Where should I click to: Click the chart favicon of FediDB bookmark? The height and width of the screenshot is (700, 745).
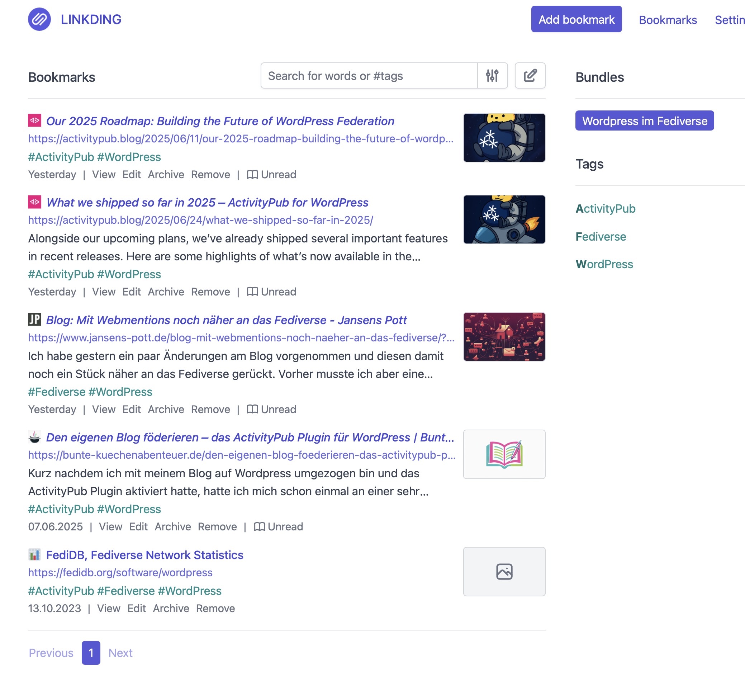(x=34, y=554)
